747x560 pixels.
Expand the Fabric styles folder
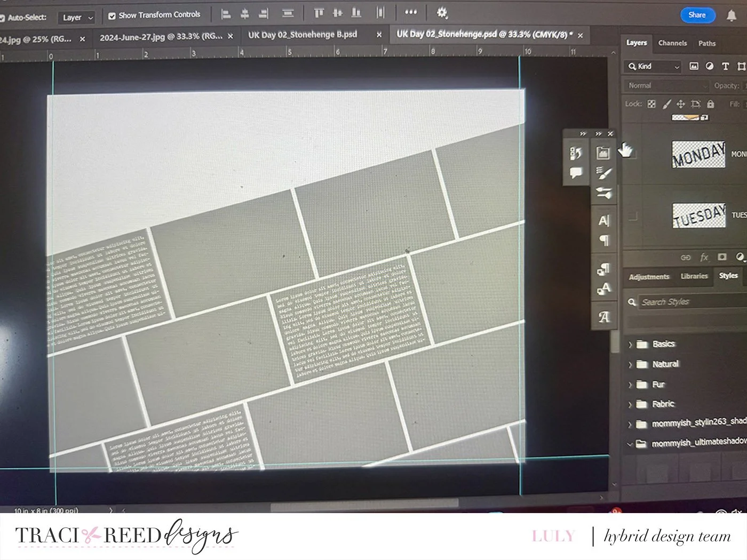pyautogui.click(x=630, y=405)
